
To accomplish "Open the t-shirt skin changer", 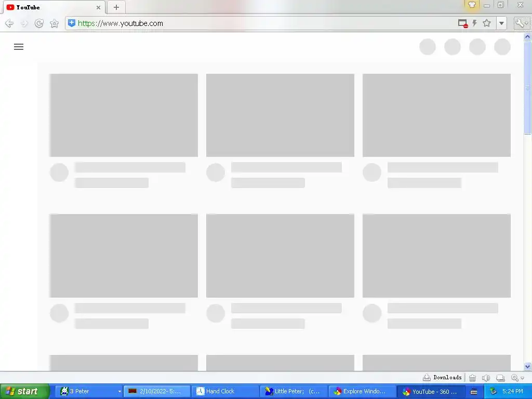I will tap(472, 5).
